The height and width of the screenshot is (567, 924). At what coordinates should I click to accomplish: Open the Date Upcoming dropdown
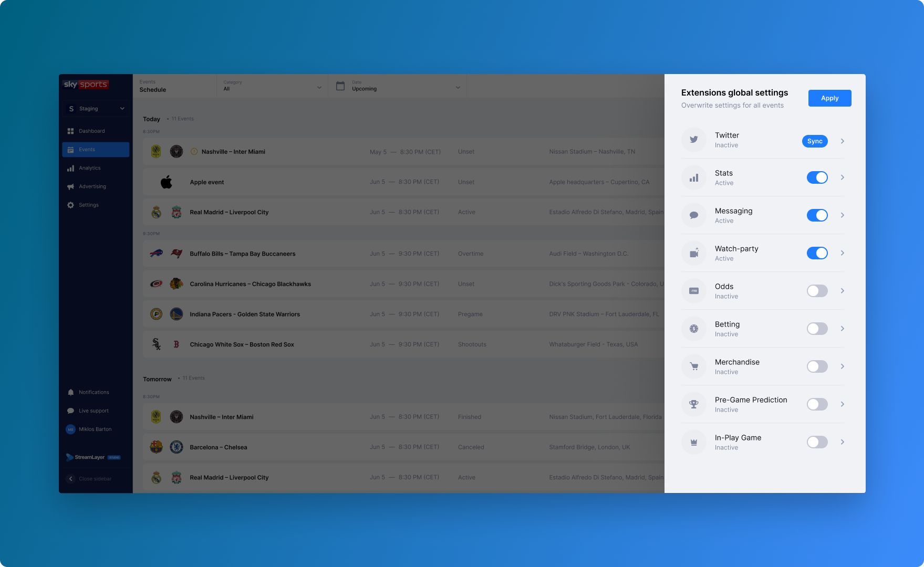click(x=398, y=86)
